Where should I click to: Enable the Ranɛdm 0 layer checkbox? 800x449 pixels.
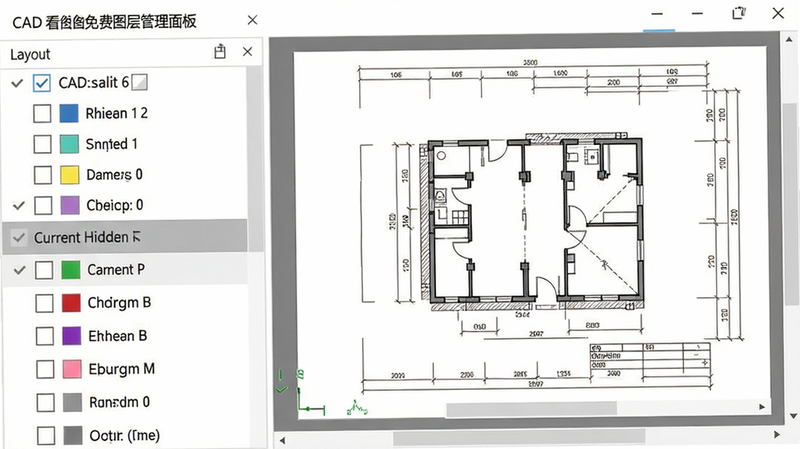(x=46, y=403)
